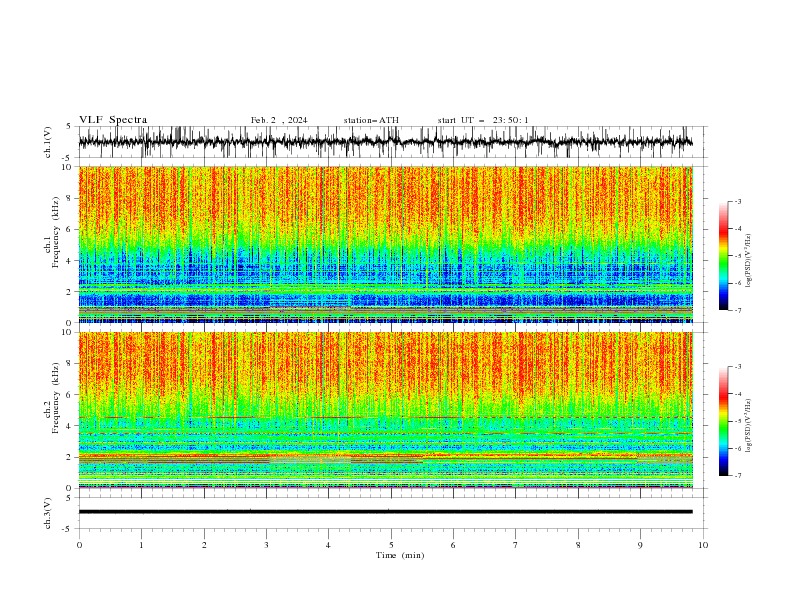
Task: Click the 'VLF Spectra' title text
Action: click(x=113, y=120)
